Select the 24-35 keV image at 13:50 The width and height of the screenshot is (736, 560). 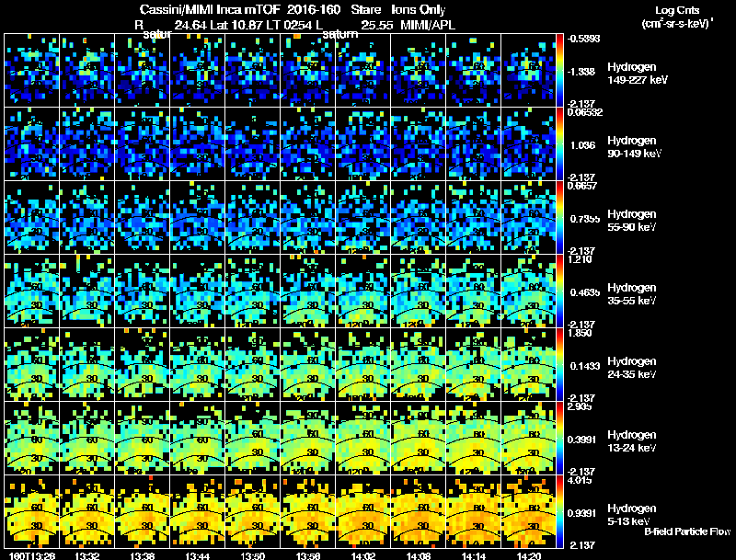pos(252,365)
